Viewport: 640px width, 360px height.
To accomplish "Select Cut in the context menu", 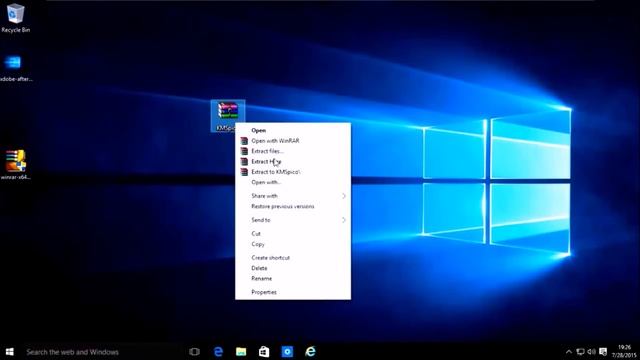I will click(x=256, y=233).
